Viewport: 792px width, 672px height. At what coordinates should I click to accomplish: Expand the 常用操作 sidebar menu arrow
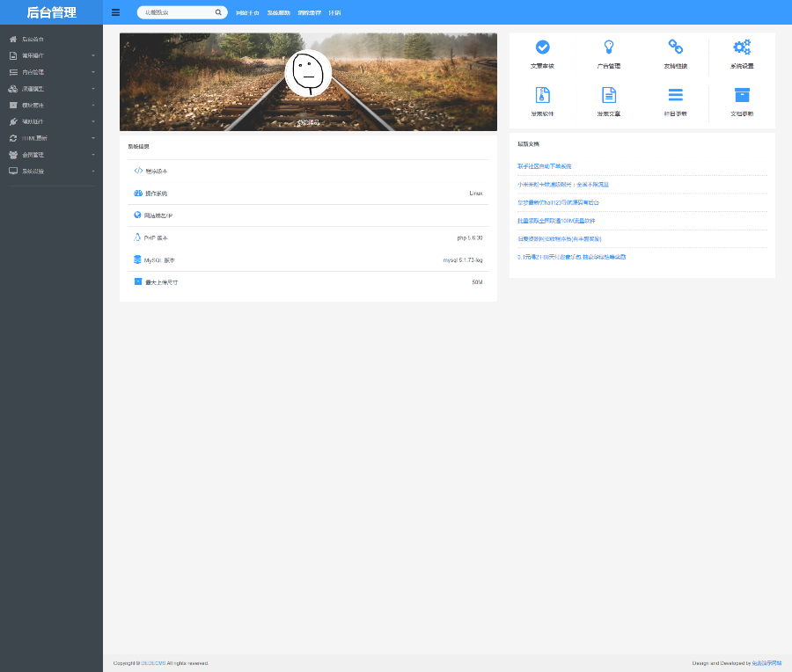93,55
